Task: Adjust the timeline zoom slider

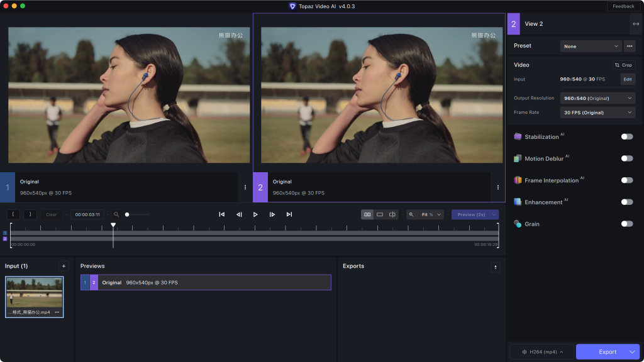Action: [128, 214]
